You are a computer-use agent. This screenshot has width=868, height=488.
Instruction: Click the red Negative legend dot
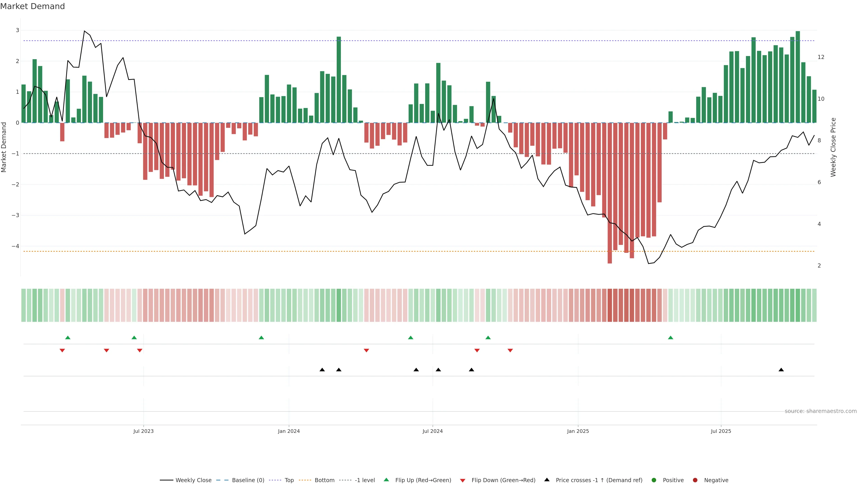click(x=695, y=480)
